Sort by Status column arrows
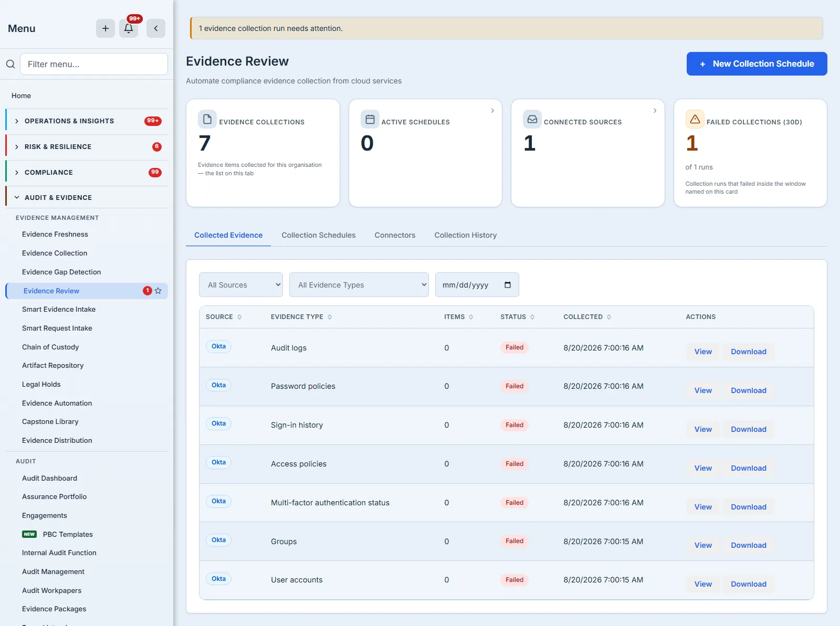Image resolution: width=840 pixels, height=626 pixels. coord(532,317)
